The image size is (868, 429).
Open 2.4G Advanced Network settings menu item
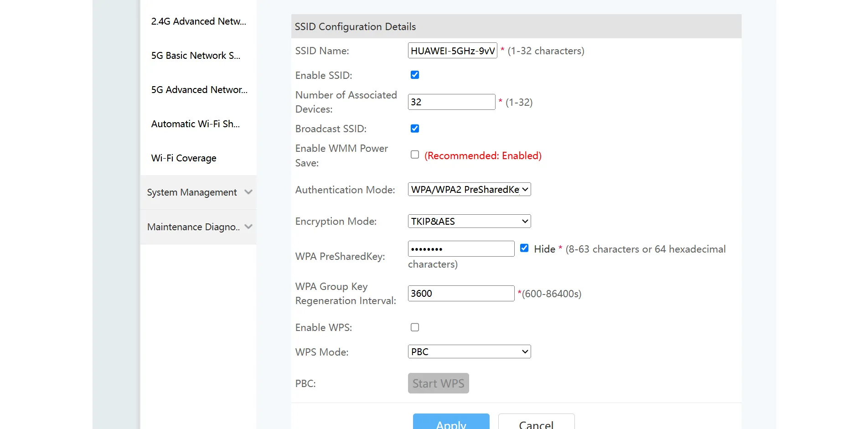point(198,21)
